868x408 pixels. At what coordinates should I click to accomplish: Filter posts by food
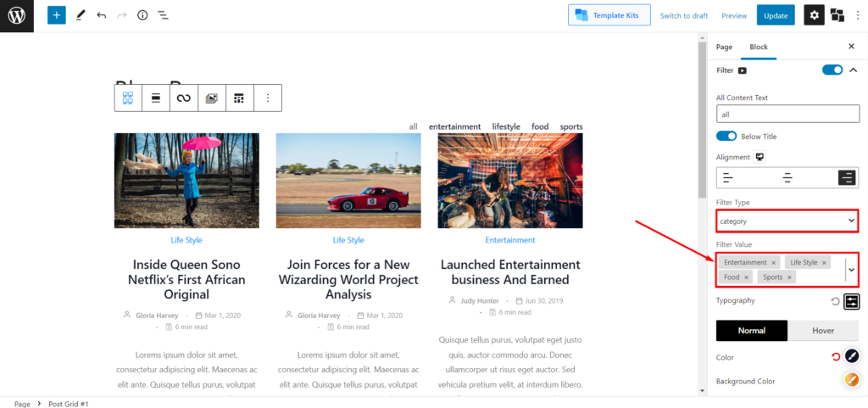(540, 126)
